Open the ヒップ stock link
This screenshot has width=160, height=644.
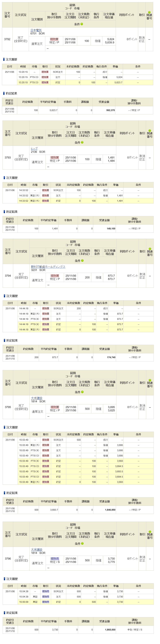34,148
